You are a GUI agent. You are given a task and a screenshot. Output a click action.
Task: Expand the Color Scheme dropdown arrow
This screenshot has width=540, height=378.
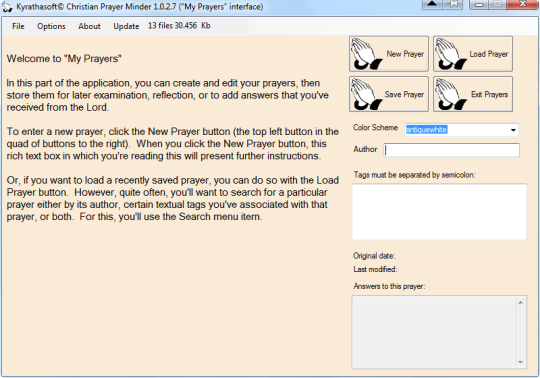point(513,130)
